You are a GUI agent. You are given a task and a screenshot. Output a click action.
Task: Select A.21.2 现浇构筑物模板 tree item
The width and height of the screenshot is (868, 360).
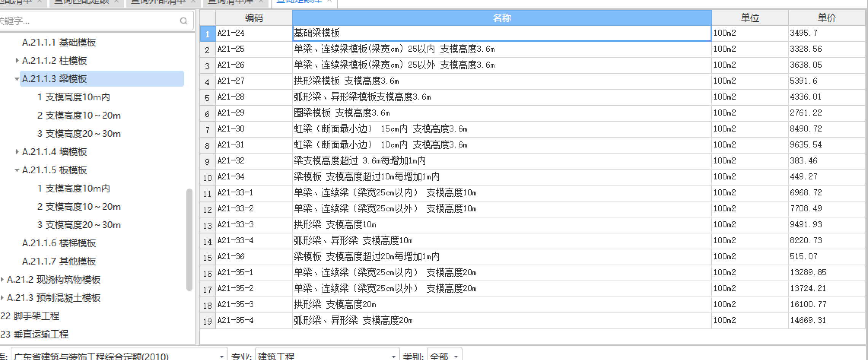click(54, 279)
